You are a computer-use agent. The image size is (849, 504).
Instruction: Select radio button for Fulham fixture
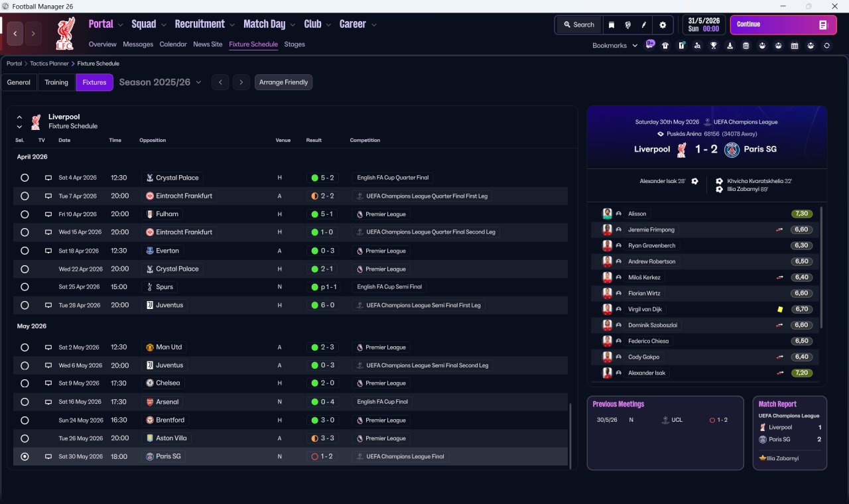click(25, 214)
